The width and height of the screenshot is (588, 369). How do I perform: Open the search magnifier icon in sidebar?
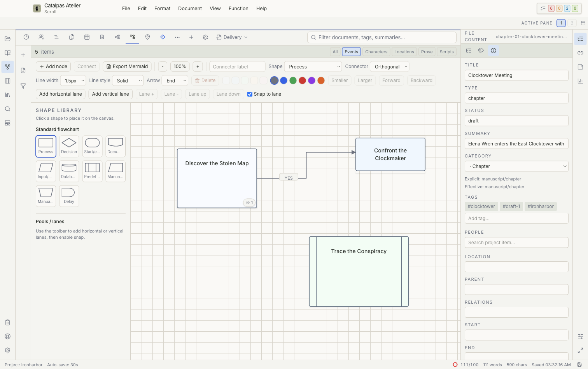[x=7, y=109]
